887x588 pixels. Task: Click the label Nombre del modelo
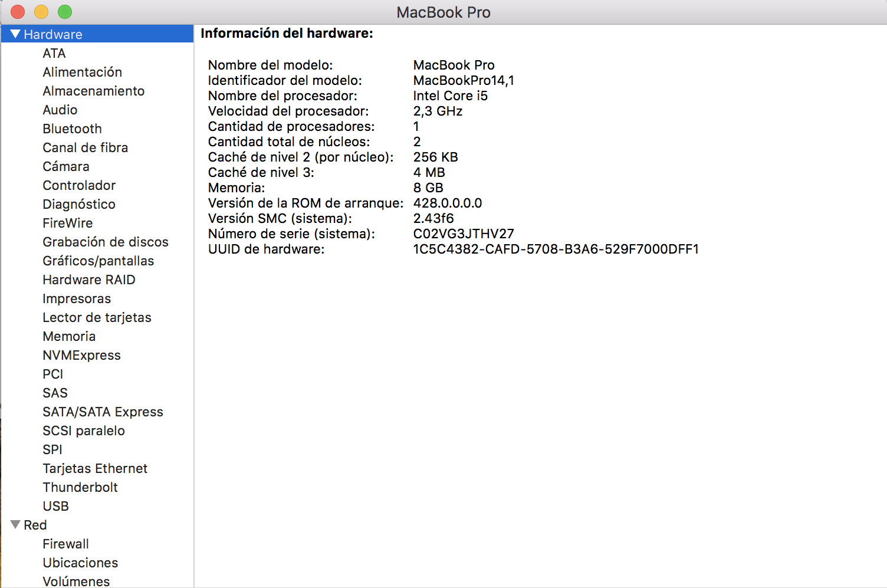click(271, 65)
